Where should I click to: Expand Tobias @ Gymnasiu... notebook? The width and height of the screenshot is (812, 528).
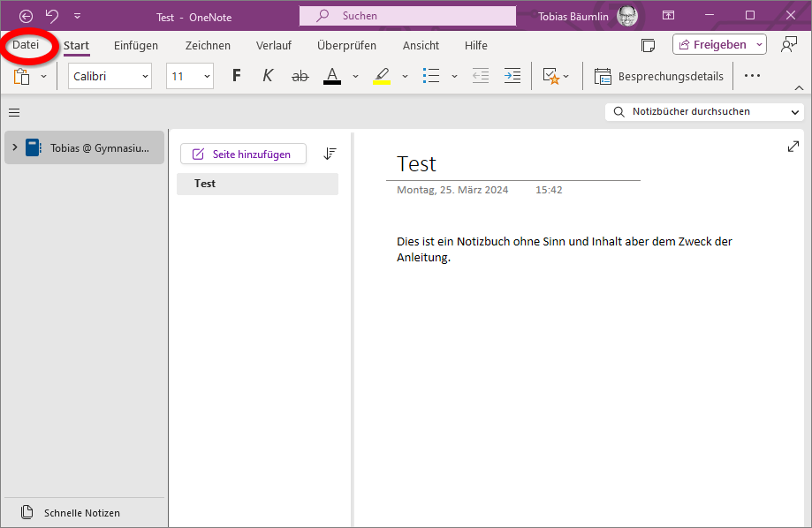point(15,147)
